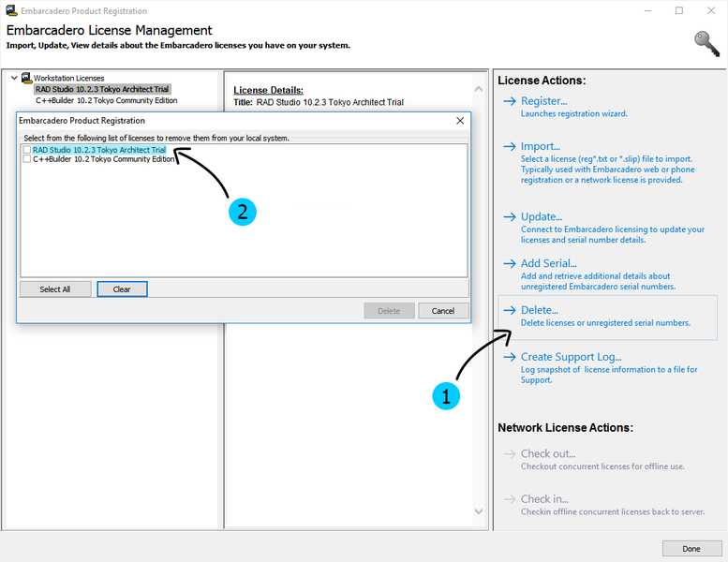
Task: Click the Workstation Licenses computer icon
Action: point(26,78)
